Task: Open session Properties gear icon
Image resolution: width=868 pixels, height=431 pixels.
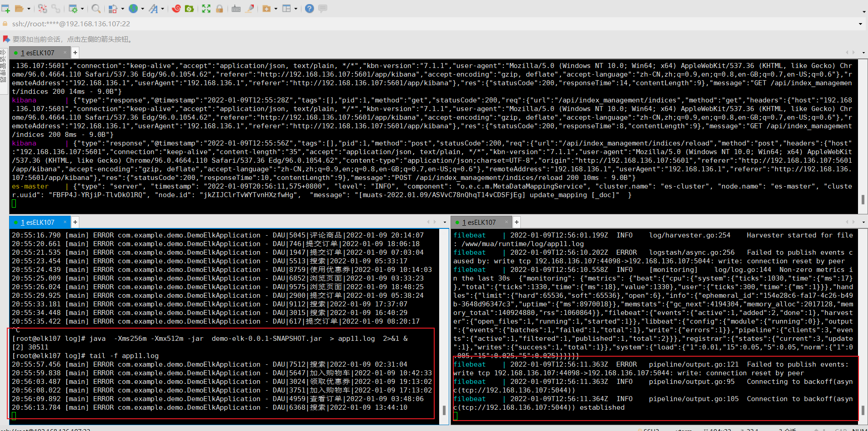Action: point(73,9)
